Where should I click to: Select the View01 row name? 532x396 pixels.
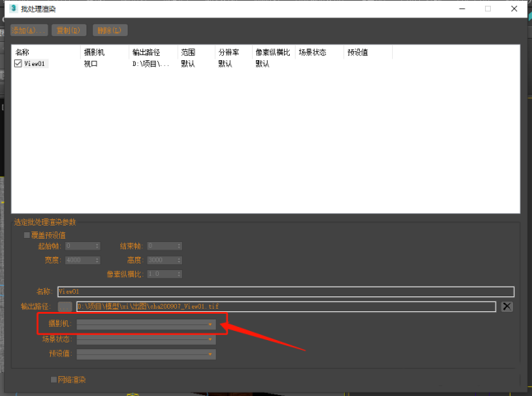(35, 63)
